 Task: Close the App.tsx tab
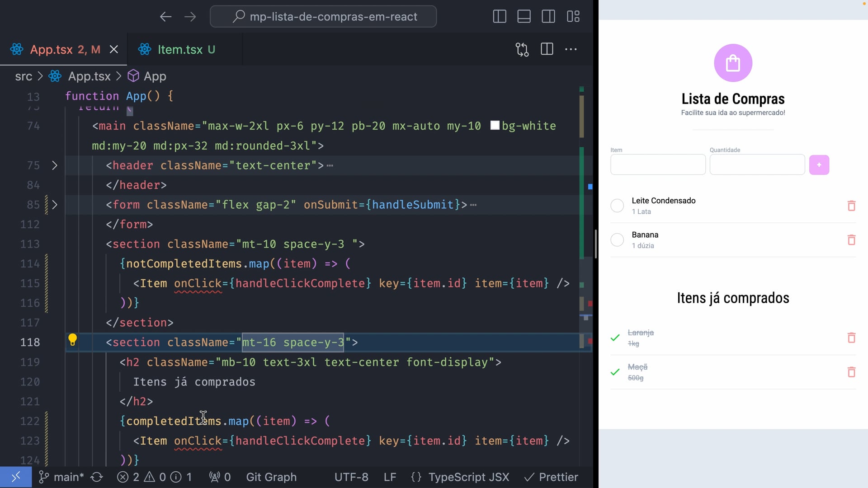coord(114,49)
